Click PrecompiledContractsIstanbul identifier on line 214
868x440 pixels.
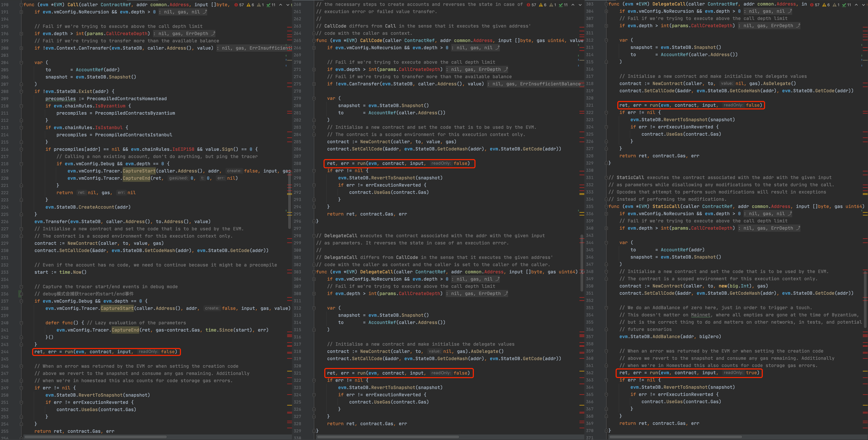[x=133, y=135]
